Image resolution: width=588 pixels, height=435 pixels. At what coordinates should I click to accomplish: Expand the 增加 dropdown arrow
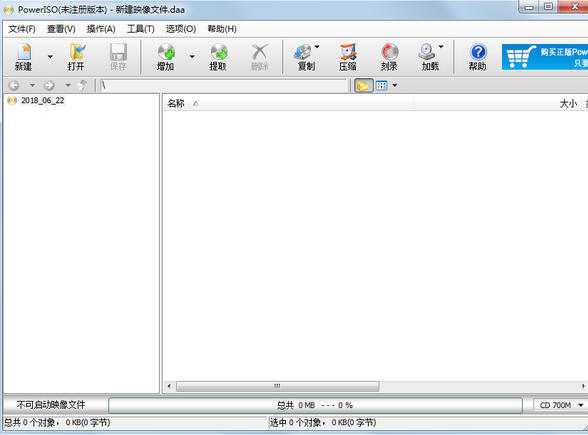tap(192, 57)
